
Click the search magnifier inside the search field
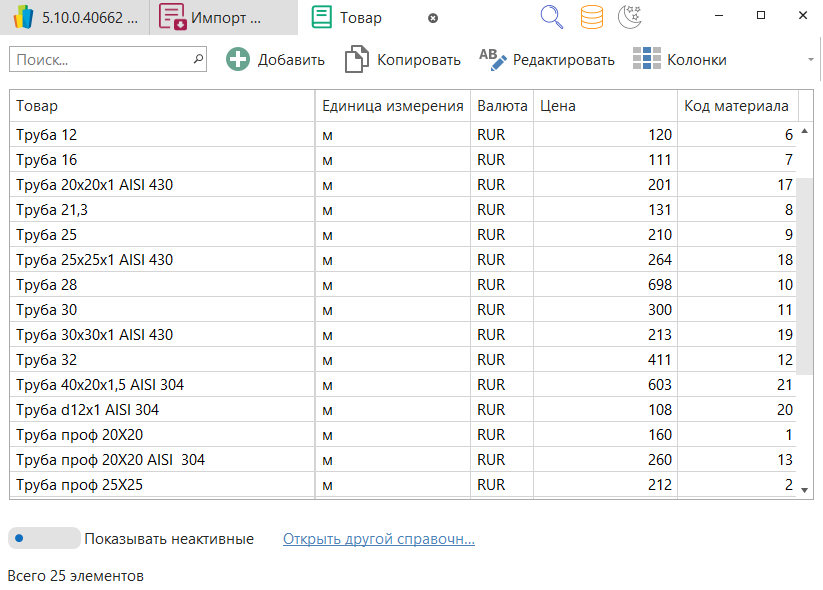pos(197,60)
